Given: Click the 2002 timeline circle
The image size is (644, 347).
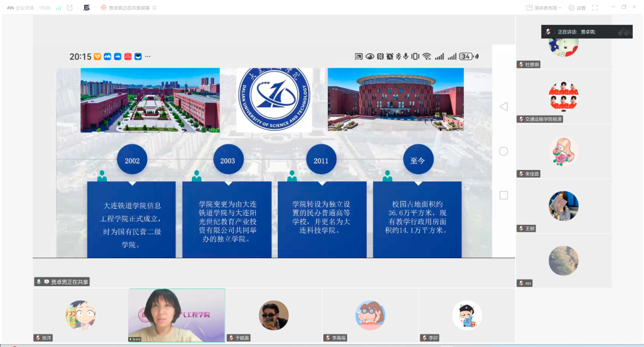Looking at the screenshot, I should coord(132,160).
